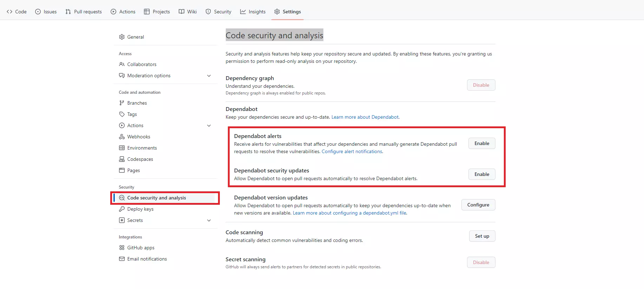Screen dimensions: 644x289
Task: Click the Email notifications envelope icon
Action: [122, 259]
